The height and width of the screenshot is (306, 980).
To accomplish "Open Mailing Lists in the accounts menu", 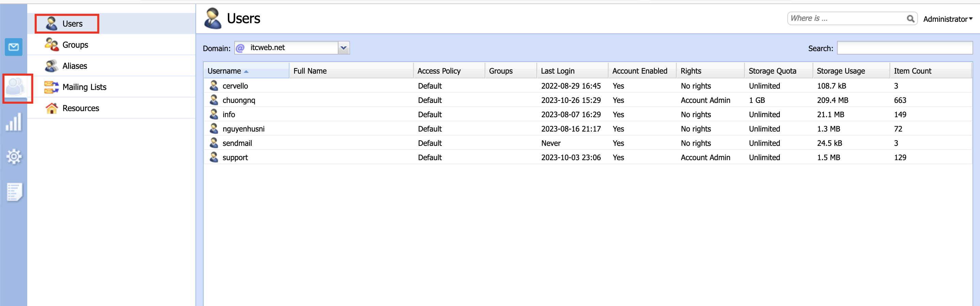I will click(84, 87).
